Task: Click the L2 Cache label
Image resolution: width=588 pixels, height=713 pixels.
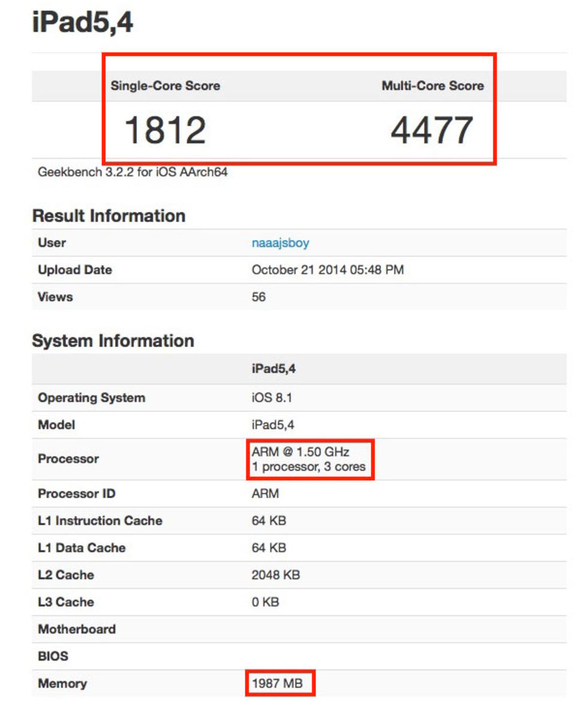Action: (x=66, y=575)
